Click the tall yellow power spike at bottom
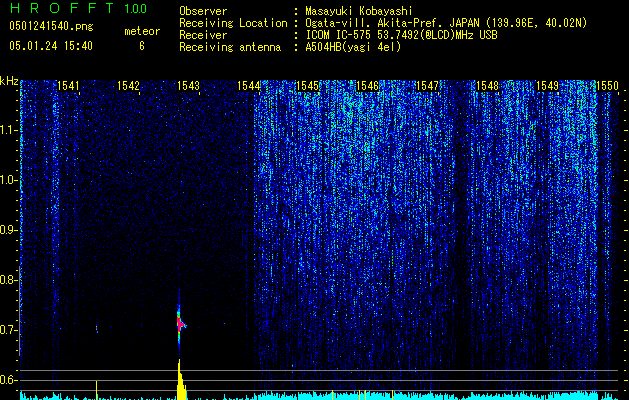 pyautogui.click(x=181, y=380)
